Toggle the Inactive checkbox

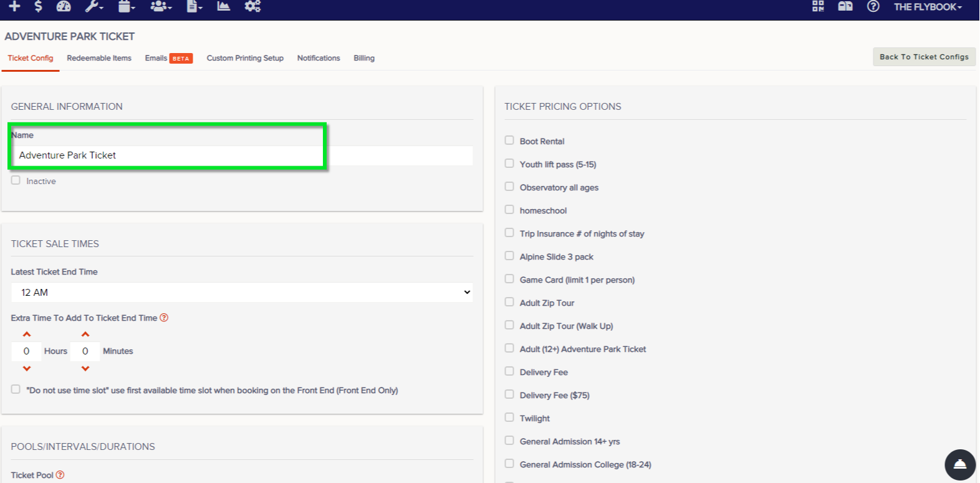tap(16, 180)
